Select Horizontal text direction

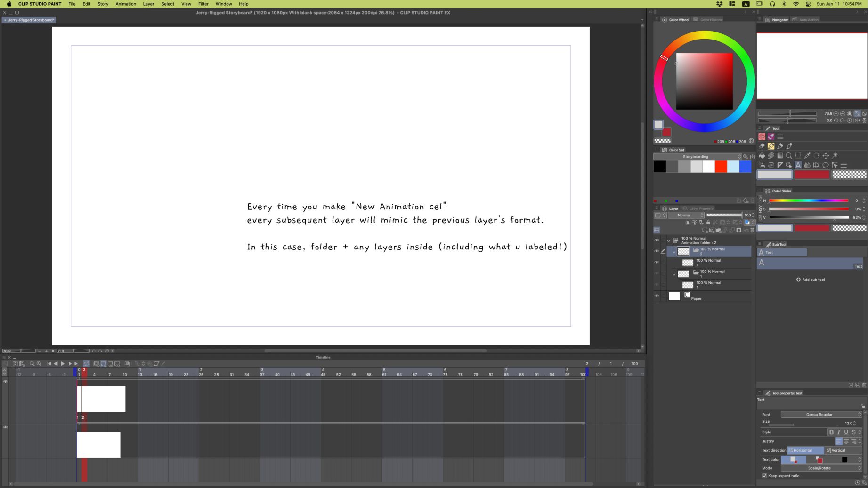click(x=805, y=450)
